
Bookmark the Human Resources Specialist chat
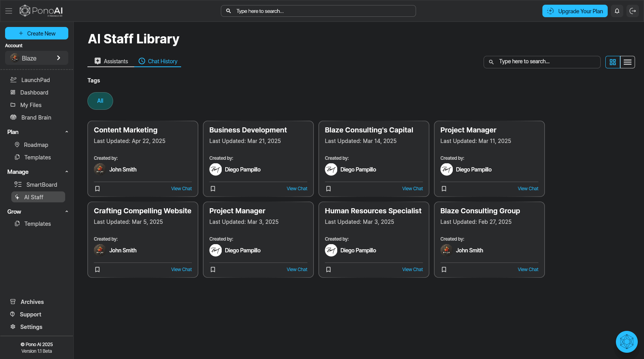pyautogui.click(x=329, y=270)
